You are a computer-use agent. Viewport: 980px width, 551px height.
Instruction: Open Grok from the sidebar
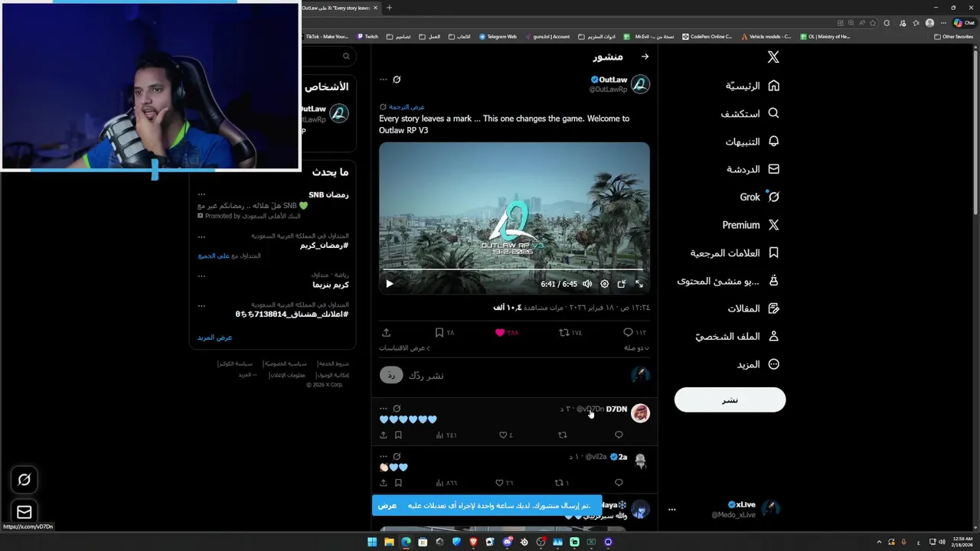(x=759, y=197)
